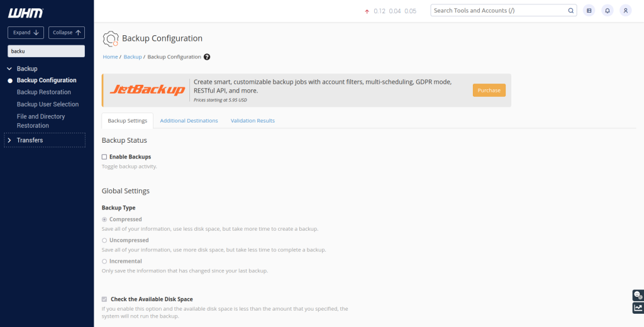Switch to Additional Destinations tab
The width and height of the screenshot is (644, 327).
pos(189,121)
